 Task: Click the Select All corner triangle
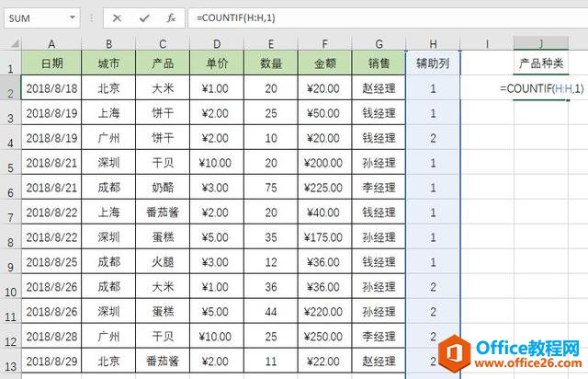[x=10, y=43]
